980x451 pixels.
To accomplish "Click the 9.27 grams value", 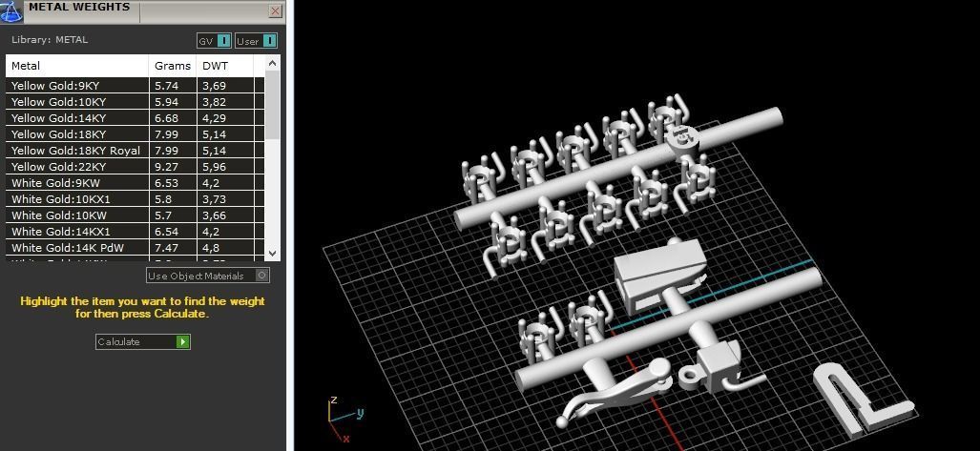I will tap(166, 168).
